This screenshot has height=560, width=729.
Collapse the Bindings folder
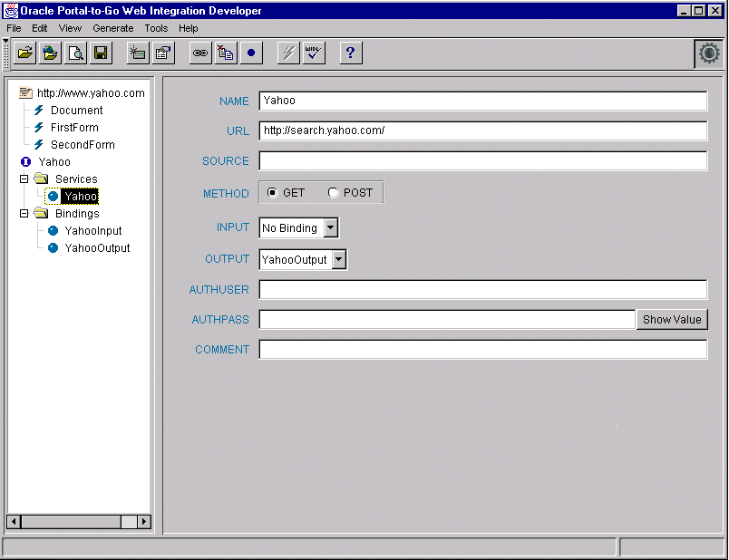tap(24, 213)
